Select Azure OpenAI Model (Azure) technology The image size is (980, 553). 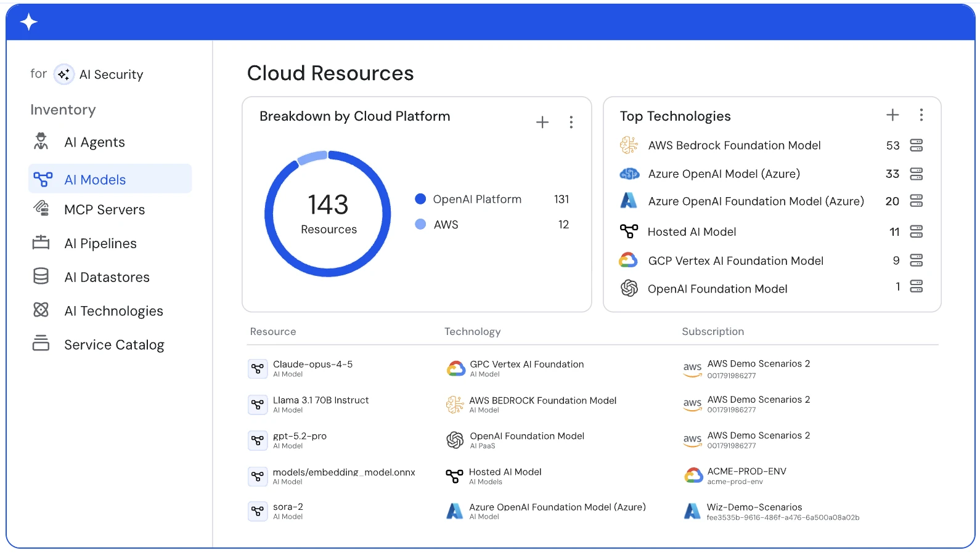tap(724, 174)
